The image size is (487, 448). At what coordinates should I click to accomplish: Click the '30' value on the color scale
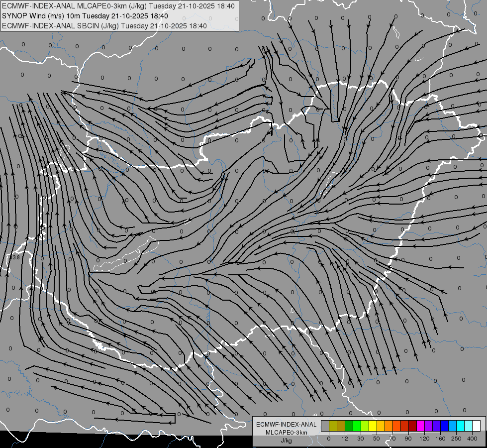360,439
